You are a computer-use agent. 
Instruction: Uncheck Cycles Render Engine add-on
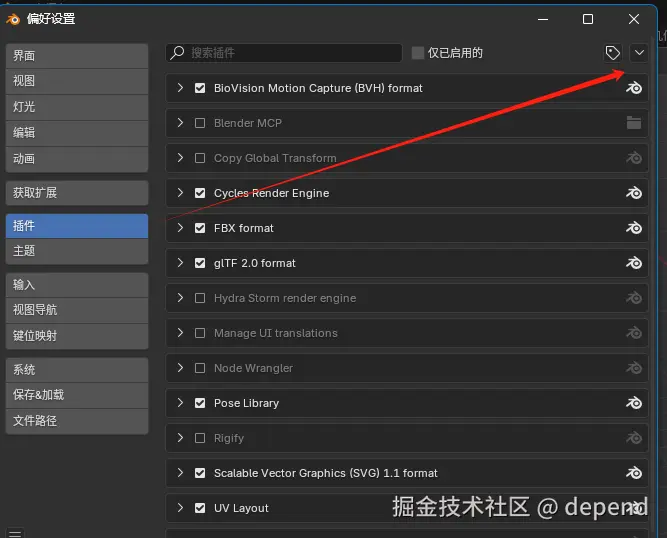pyautogui.click(x=200, y=193)
